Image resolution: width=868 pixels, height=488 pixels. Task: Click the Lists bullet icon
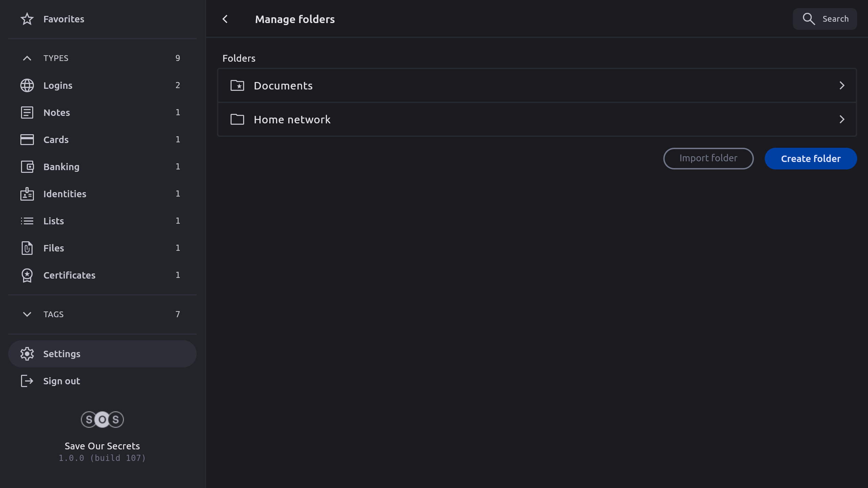click(27, 221)
